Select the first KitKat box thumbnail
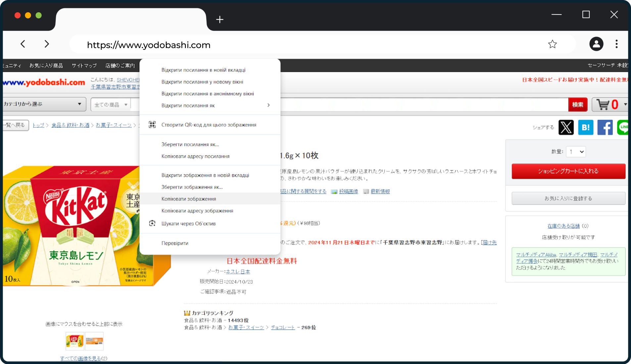631x364 pixels. point(75,341)
